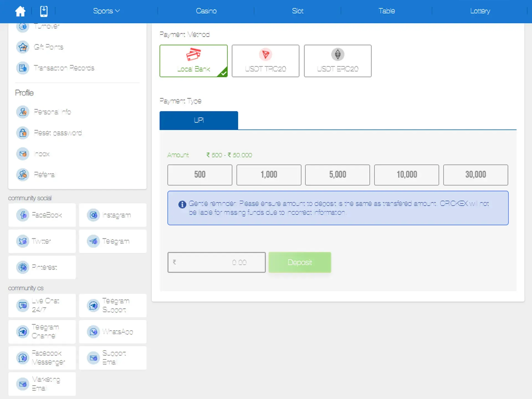Screen dimensions: 532x399
Task: Go to the Lottery menu
Action: 480,11
